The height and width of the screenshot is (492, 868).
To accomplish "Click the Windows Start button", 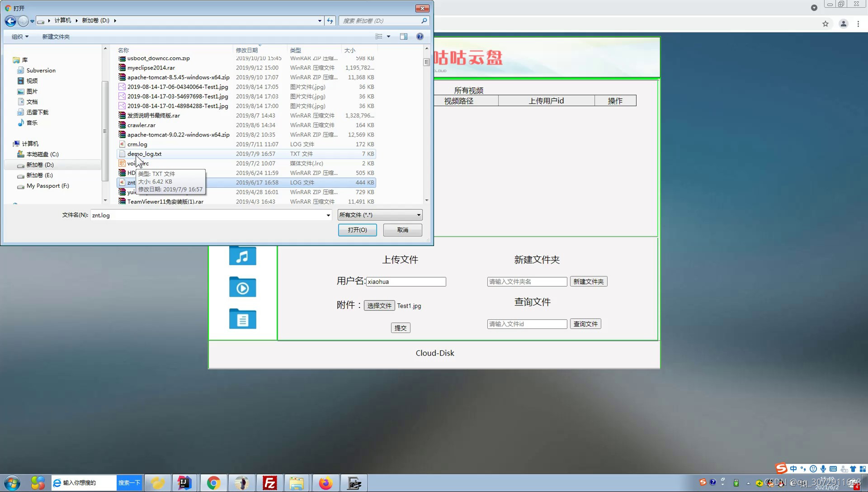I will click(x=12, y=483).
